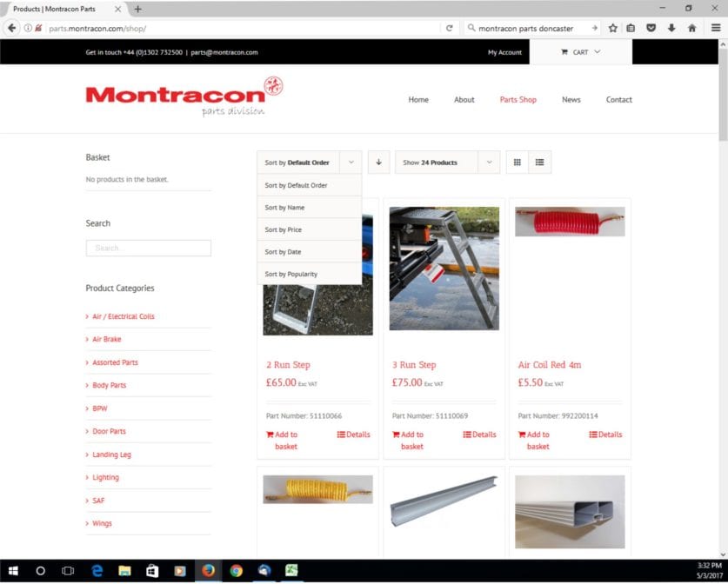This screenshot has height=584, width=728.
Task: Open the Door Parts category
Action: 109,431
